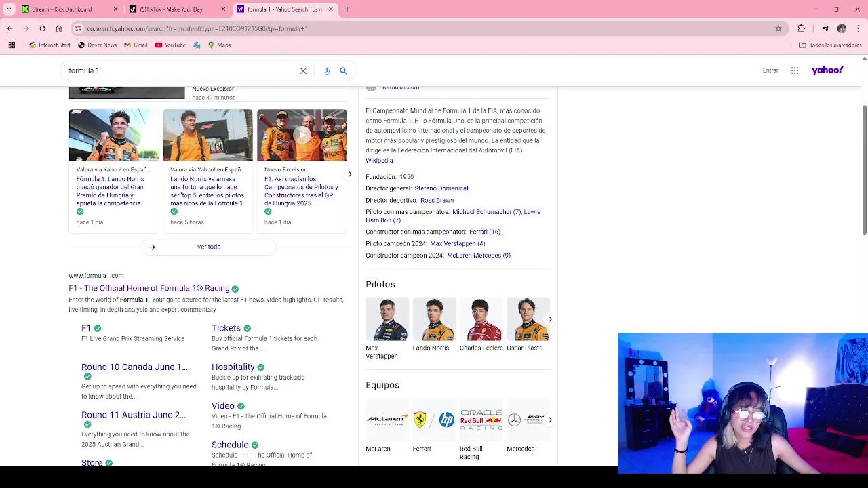Open the Store sitelink
The width and height of the screenshot is (868, 488).
click(92, 462)
